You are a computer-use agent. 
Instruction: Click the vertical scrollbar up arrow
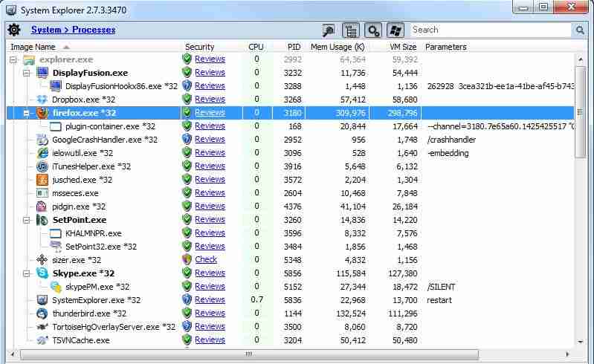click(x=581, y=59)
